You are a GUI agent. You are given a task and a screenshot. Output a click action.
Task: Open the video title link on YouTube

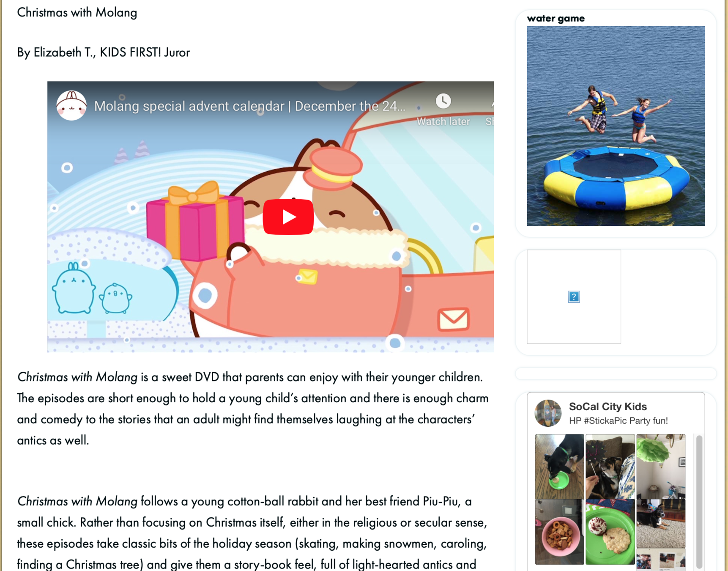click(249, 106)
